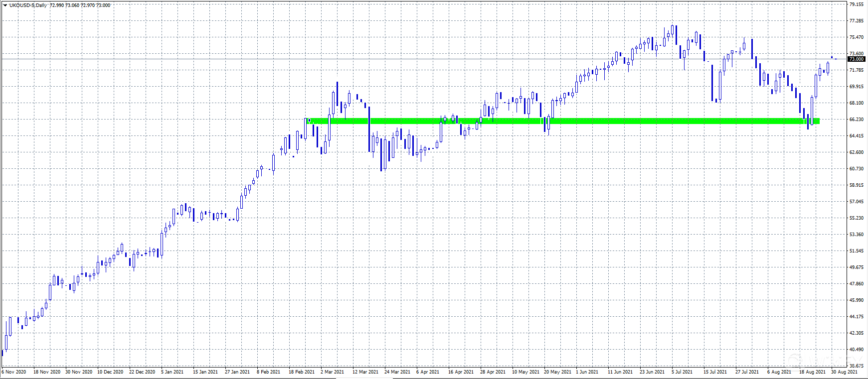The width and height of the screenshot is (868, 379).
Task: Click the 58.915 price axis label
Action: 857,185
